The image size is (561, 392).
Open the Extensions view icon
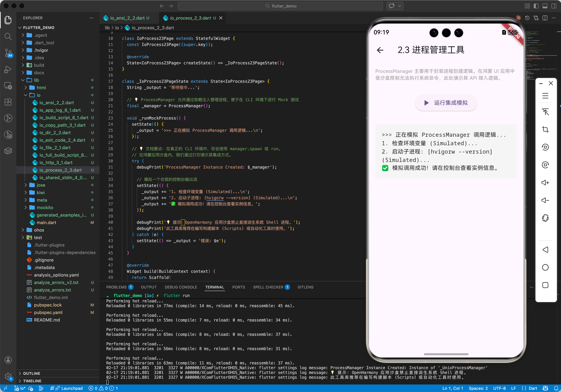click(8, 102)
